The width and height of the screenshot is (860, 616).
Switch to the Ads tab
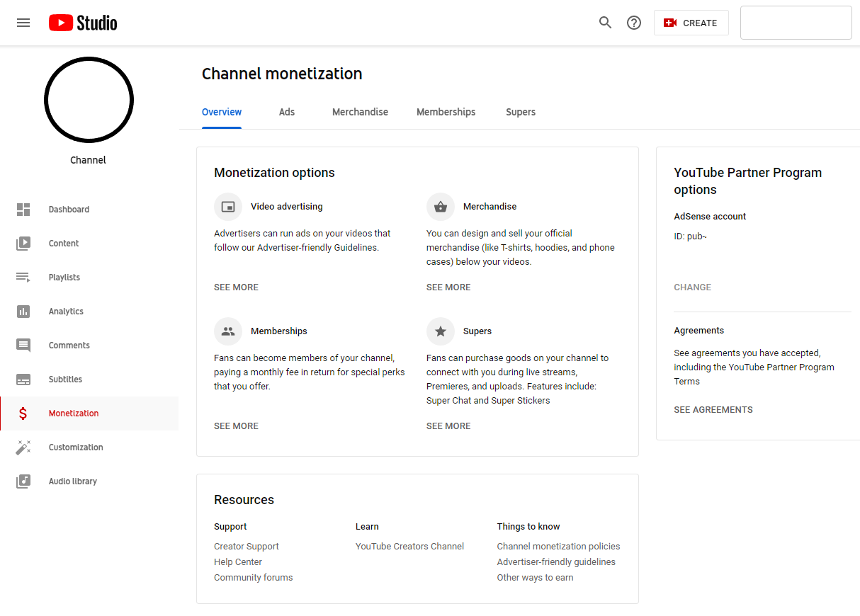click(287, 112)
